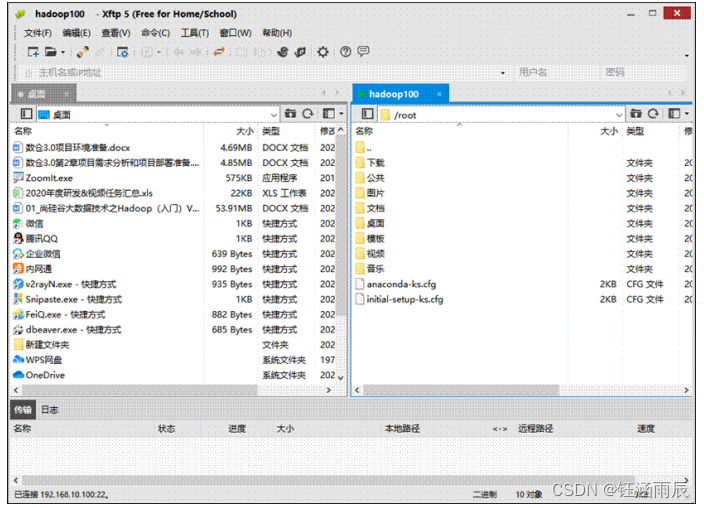Screen dimensions: 704x508
Task: Open the 帮助(H) menu
Action: pos(277,33)
